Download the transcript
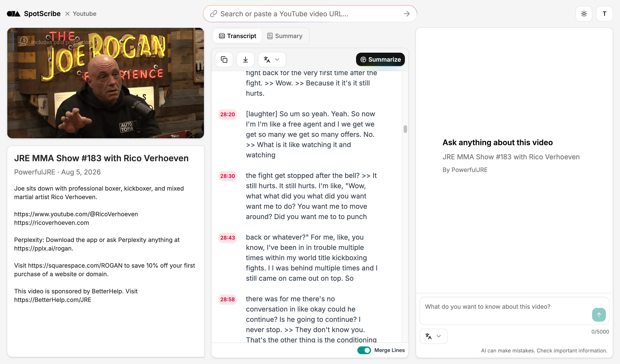The width and height of the screenshot is (620, 364). [x=245, y=60]
